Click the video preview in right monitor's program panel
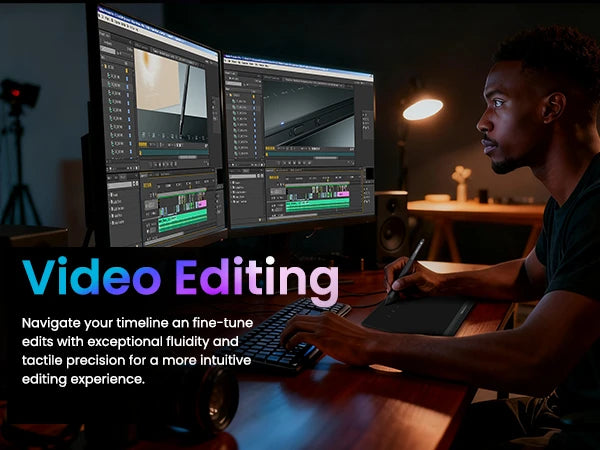 (x=309, y=114)
